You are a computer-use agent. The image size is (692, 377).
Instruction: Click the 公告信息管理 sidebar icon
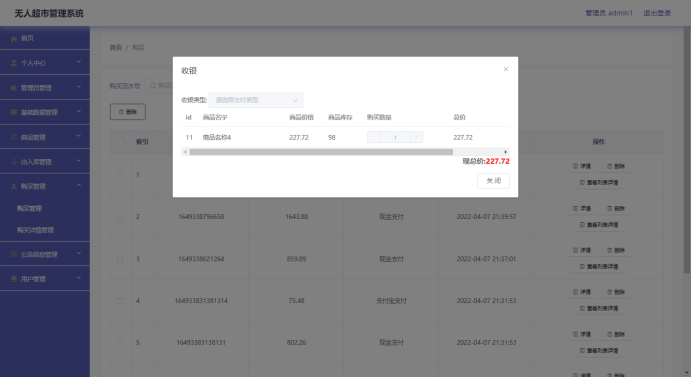[x=14, y=254]
